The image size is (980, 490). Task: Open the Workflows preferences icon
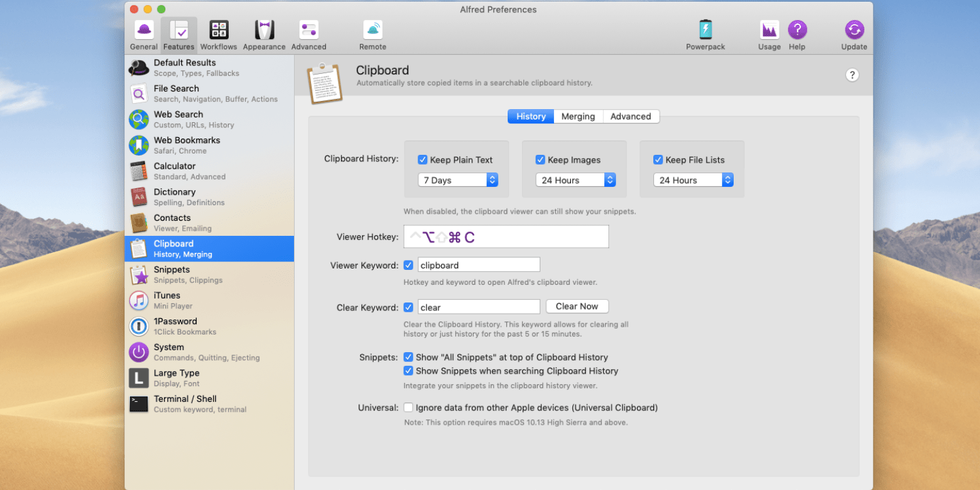(x=218, y=29)
